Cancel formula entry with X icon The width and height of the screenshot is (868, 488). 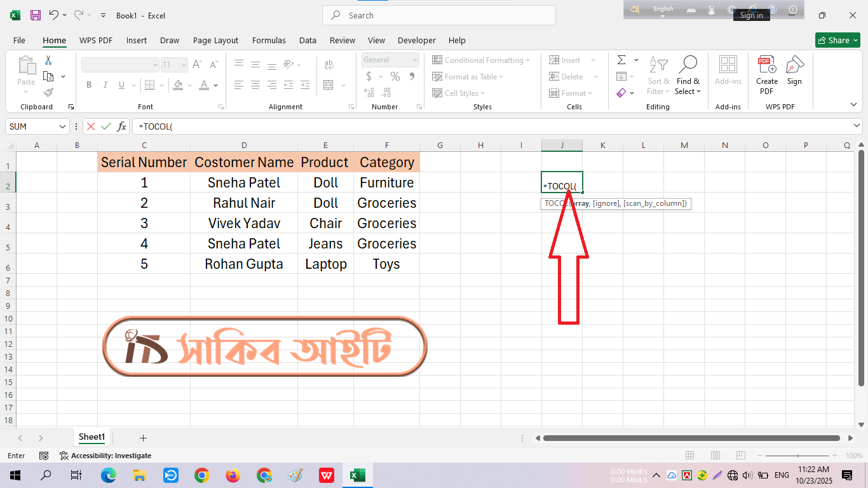point(91,126)
